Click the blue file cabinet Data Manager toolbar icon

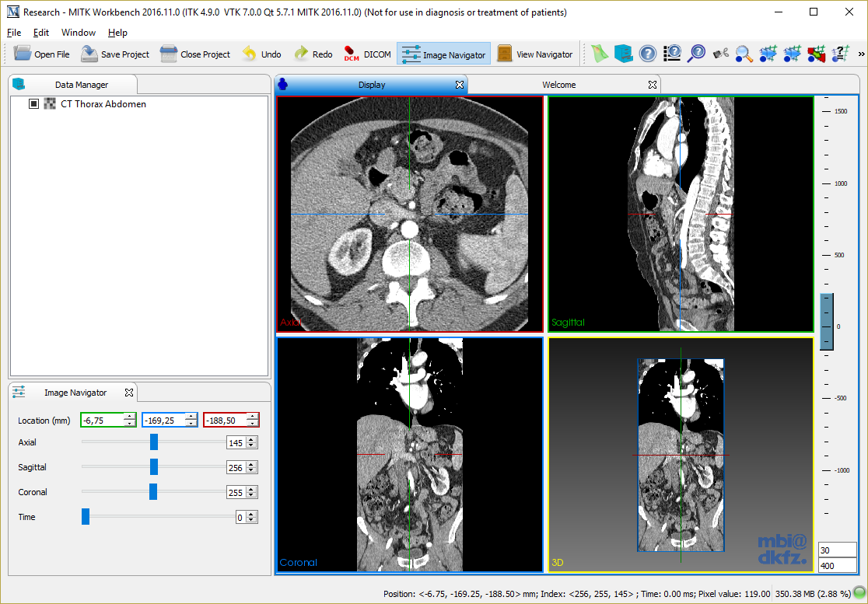[x=623, y=54]
